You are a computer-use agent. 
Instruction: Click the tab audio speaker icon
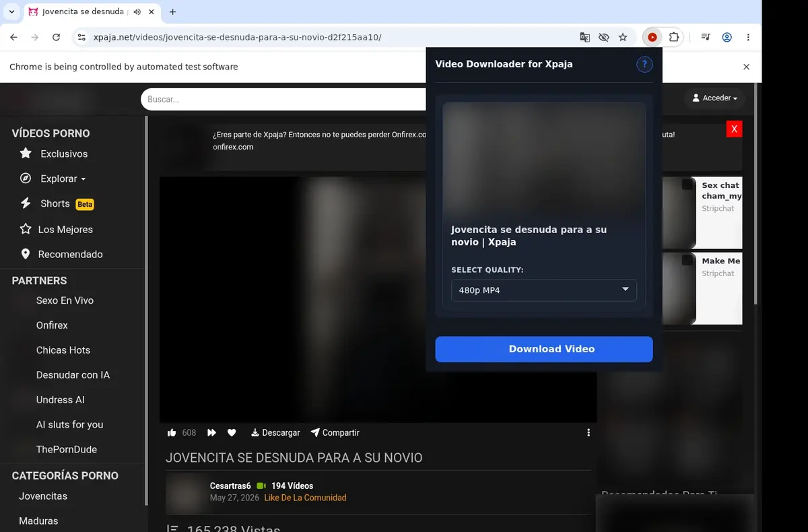137,11
